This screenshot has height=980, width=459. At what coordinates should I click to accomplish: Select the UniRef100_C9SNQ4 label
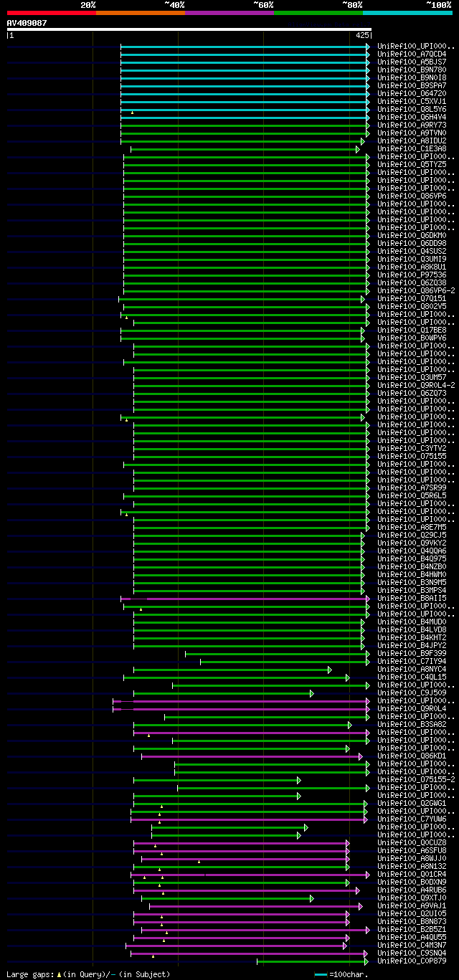click(412, 953)
